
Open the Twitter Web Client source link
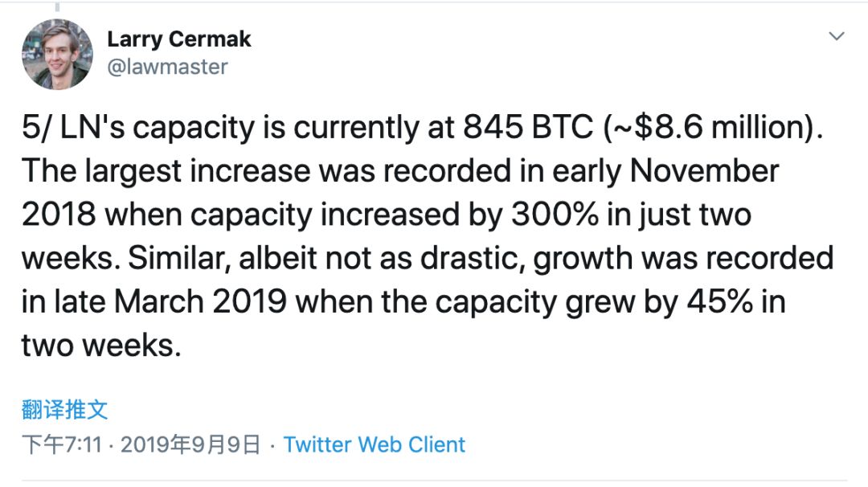(375, 444)
